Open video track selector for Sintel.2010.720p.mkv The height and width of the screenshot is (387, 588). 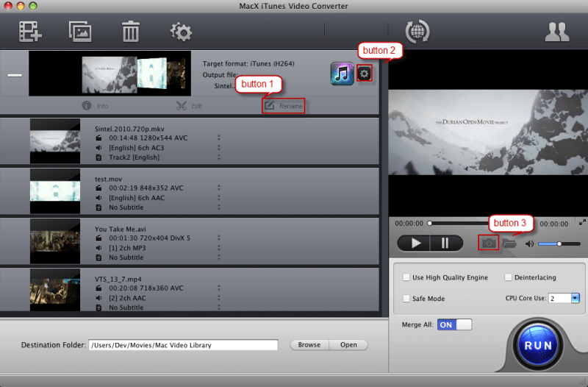tap(218, 138)
